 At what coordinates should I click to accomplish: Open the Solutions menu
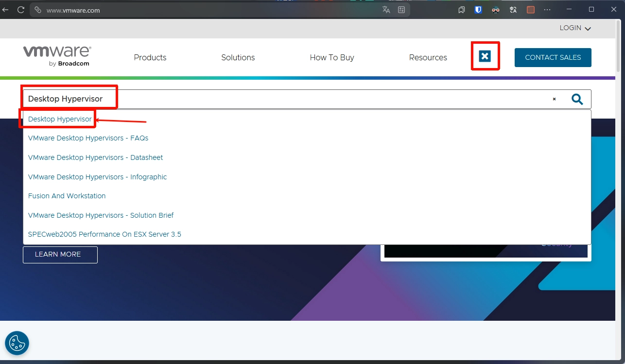click(x=238, y=57)
